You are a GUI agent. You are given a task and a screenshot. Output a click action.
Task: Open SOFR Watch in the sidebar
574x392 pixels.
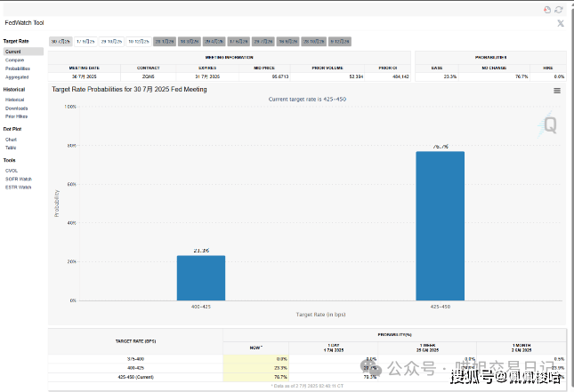tap(19, 180)
